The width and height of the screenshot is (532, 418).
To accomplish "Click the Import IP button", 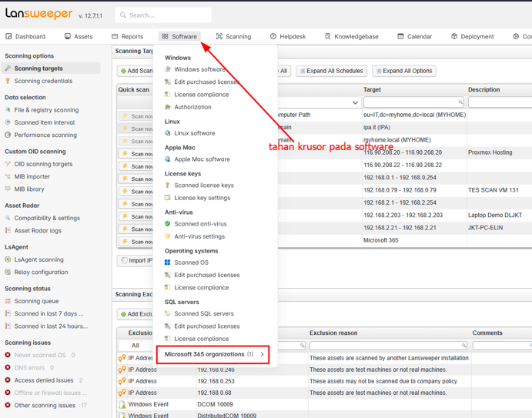I will coord(136,260).
